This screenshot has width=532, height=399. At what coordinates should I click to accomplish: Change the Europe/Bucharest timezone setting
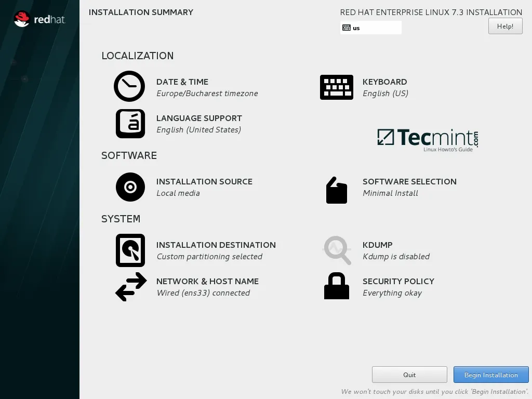(207, 94)
